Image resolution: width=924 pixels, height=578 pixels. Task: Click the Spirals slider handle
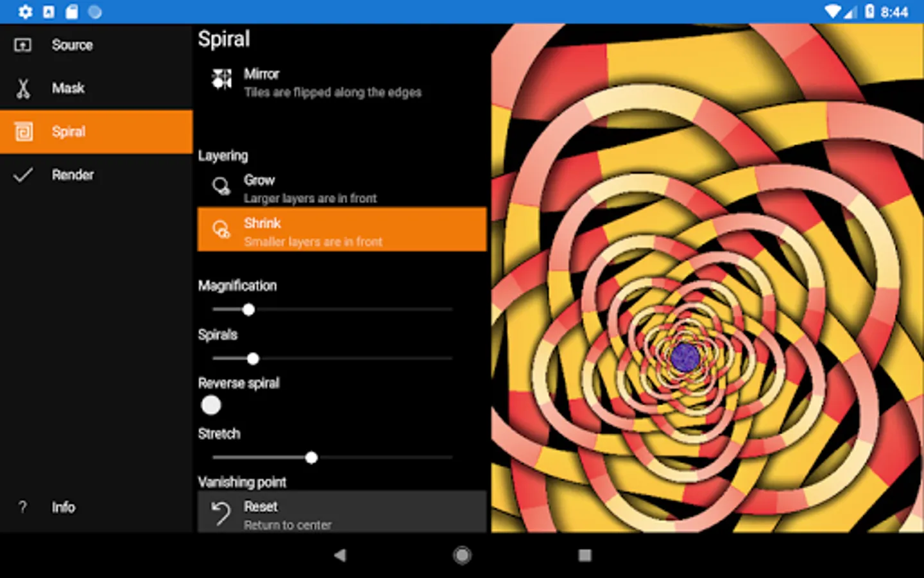253,358
